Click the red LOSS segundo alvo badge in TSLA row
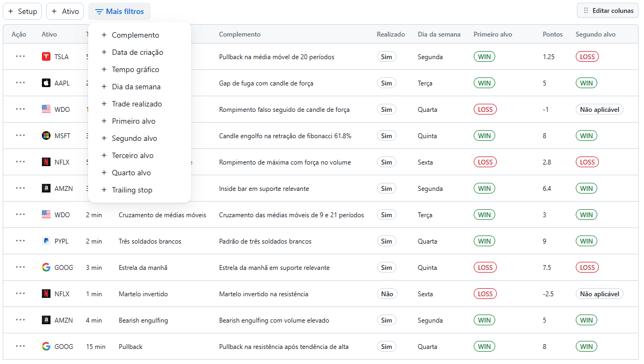The image size is (644, 364). click(x=587, y=56)
